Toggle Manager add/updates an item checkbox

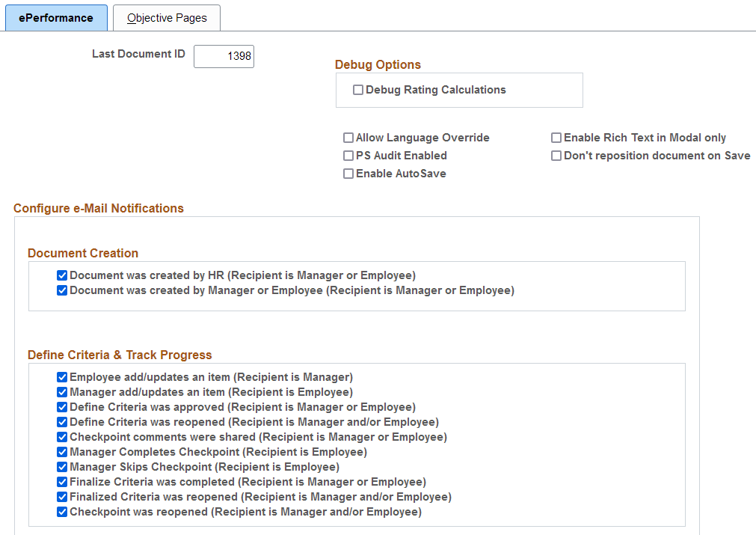tap(62, 392)
